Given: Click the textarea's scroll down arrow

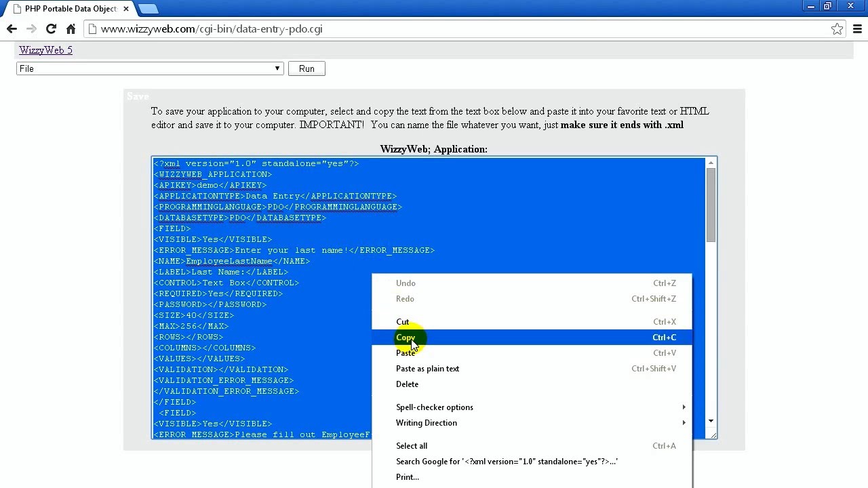Looking at the screenshot, I should click(711, 422).
